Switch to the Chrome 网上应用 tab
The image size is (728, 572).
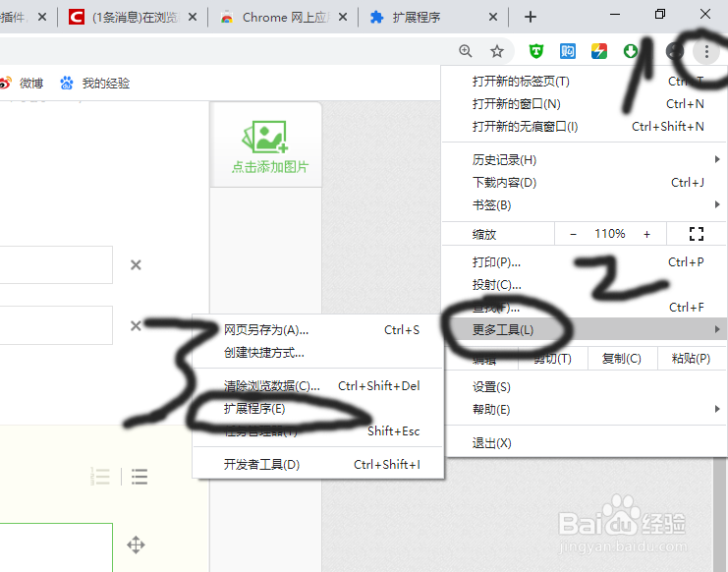pos(283,17)
